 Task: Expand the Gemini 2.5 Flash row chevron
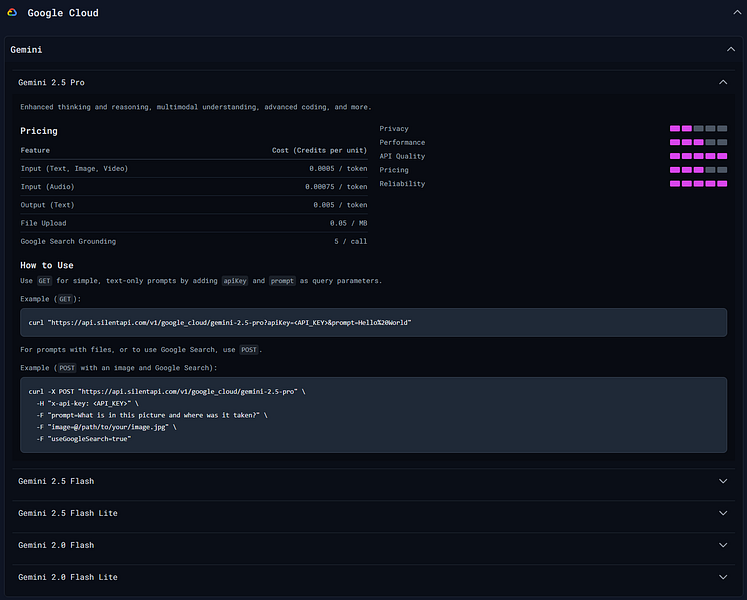pos(723,481)
